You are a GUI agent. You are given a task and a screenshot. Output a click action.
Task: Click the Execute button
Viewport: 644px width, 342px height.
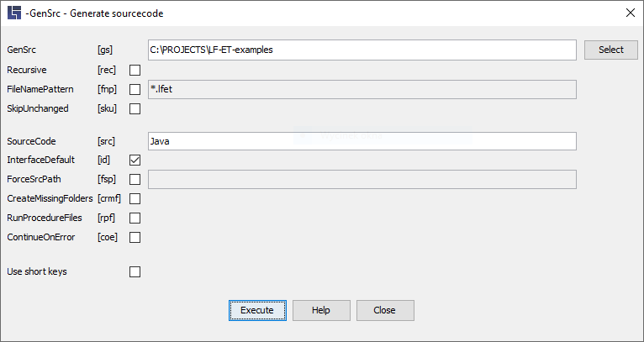[257, 310]
